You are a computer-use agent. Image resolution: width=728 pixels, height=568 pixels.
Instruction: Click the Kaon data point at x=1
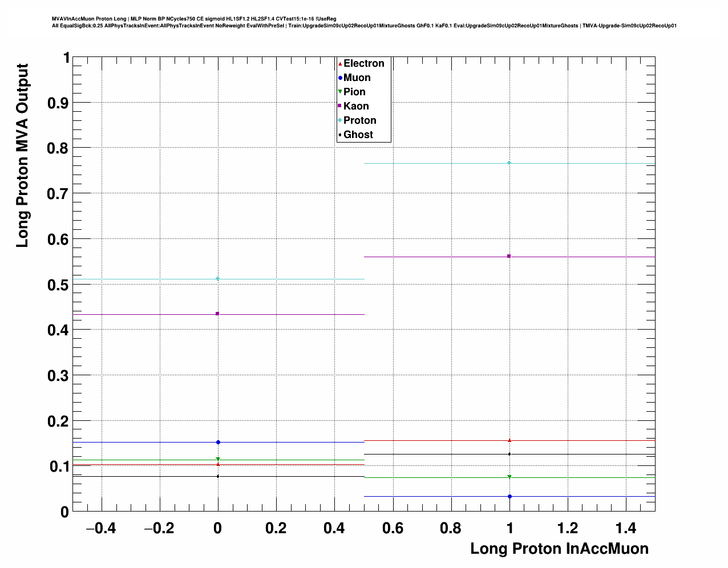[x=509, y=256]
